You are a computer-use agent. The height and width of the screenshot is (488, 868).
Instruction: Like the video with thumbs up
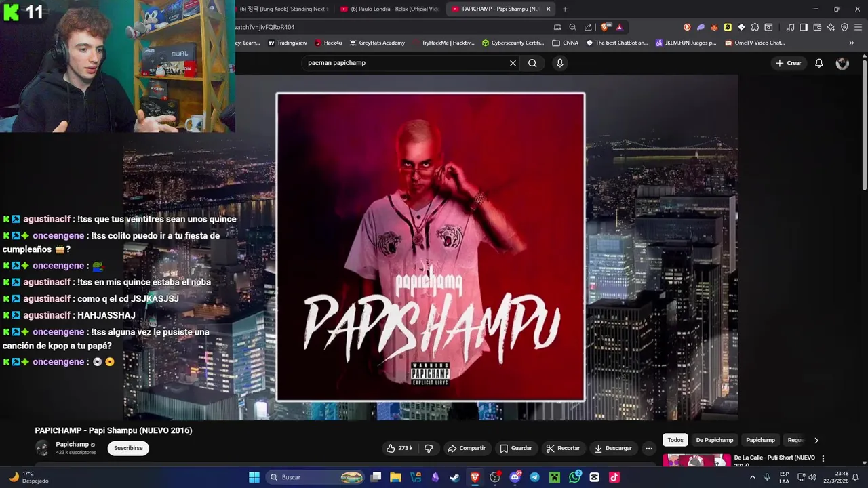point(399,448)
